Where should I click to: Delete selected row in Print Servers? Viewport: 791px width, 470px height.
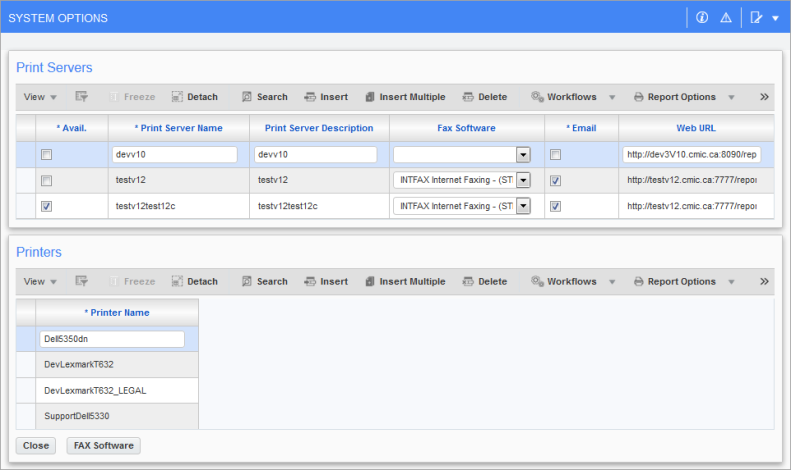click(x=485, y=97)
